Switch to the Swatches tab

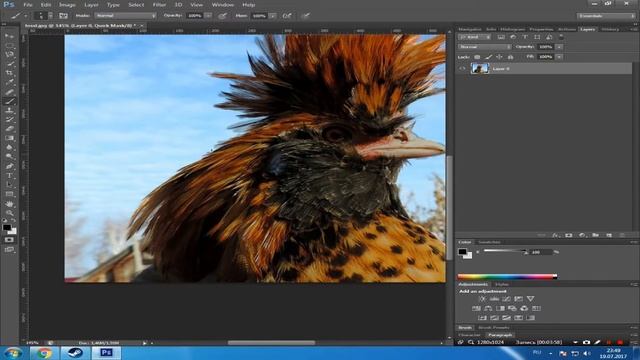coord(490,242)
